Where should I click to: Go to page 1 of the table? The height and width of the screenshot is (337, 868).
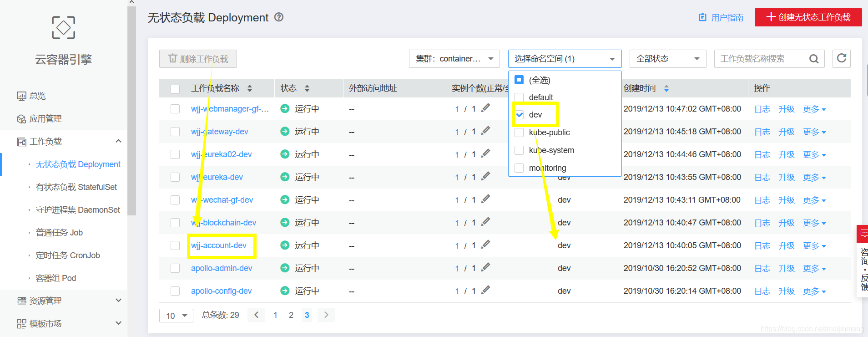(275, 315)
